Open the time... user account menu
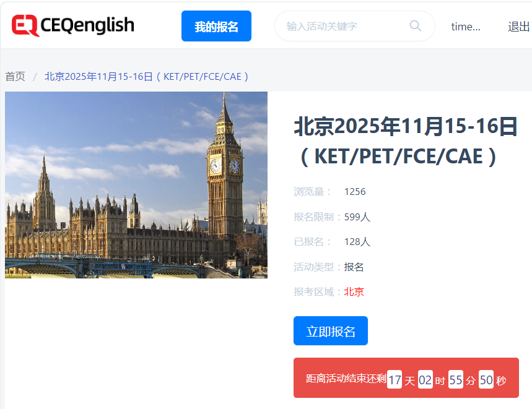The image size is (532, 409). click(465, 26)
